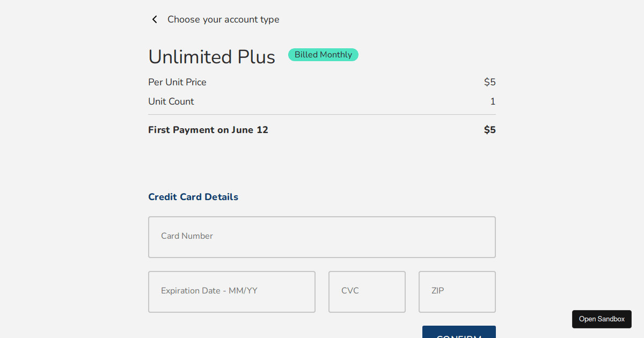Focus the Card Number field
Viewport: 644px width, 338px height.
pos(322,237)
